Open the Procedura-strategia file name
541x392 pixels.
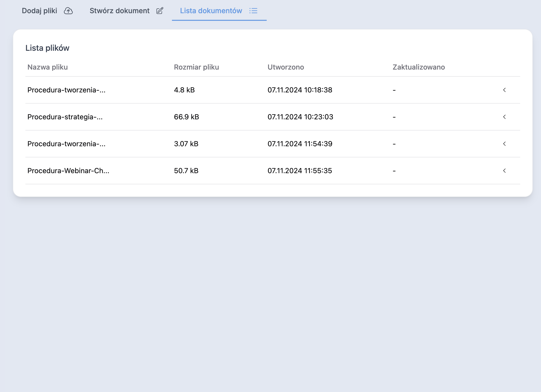click(x=65, y=117)
